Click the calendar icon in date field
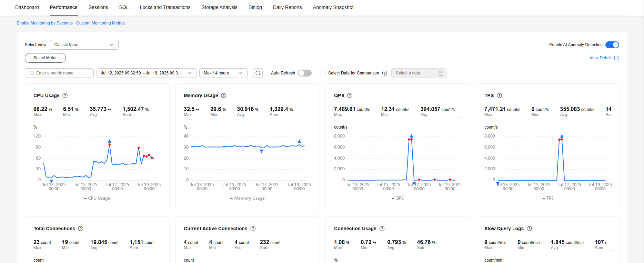Viewport: 644px width, 263px height. pos(440,73)
